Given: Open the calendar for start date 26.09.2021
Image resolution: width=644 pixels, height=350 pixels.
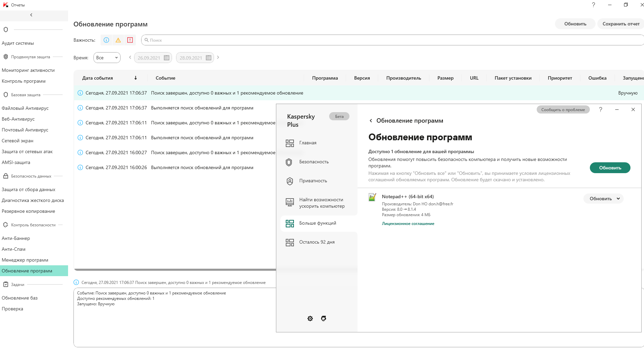Looking at the screenshot, I should pyautogui.click(x=167, y=58).
